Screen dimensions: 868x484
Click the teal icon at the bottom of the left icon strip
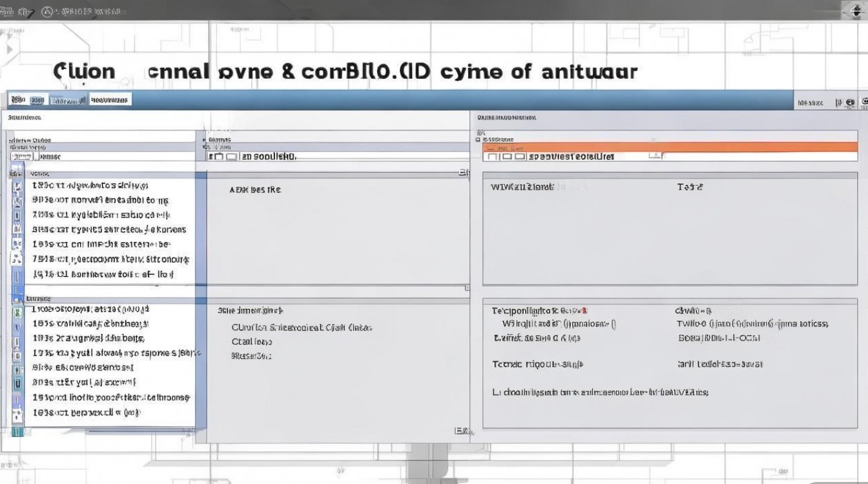pyautogui.click(x=17, y=431)
